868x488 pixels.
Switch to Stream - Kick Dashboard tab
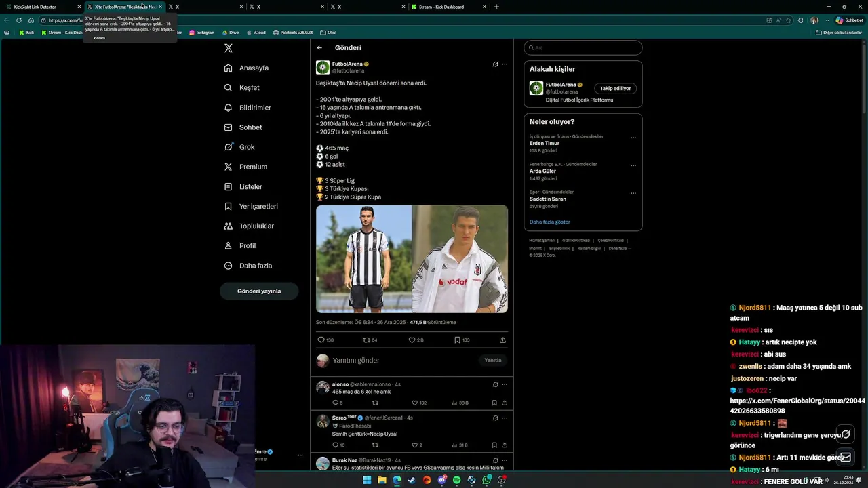448,7
